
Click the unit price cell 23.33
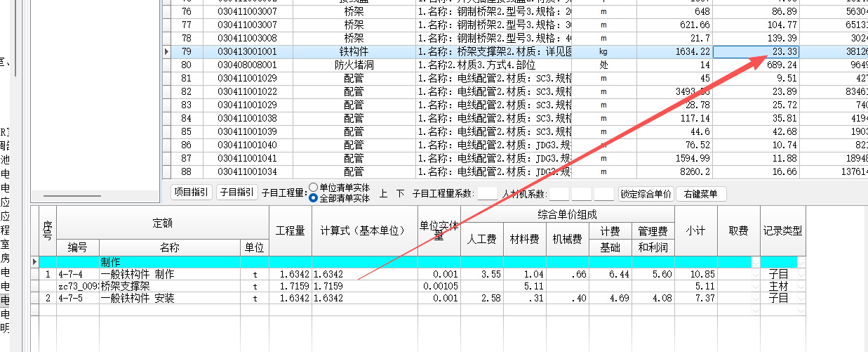pos(756,51)
